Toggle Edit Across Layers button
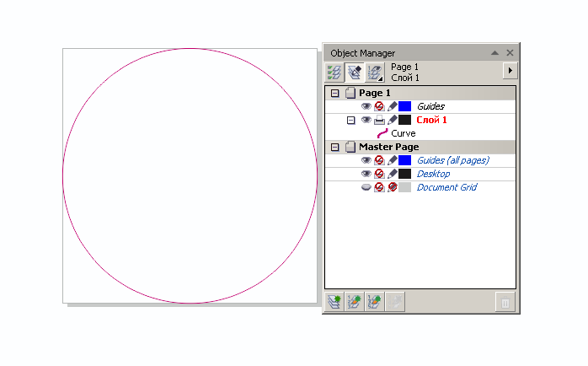Screen dimensions: 588x366 [x=355, y=72]
